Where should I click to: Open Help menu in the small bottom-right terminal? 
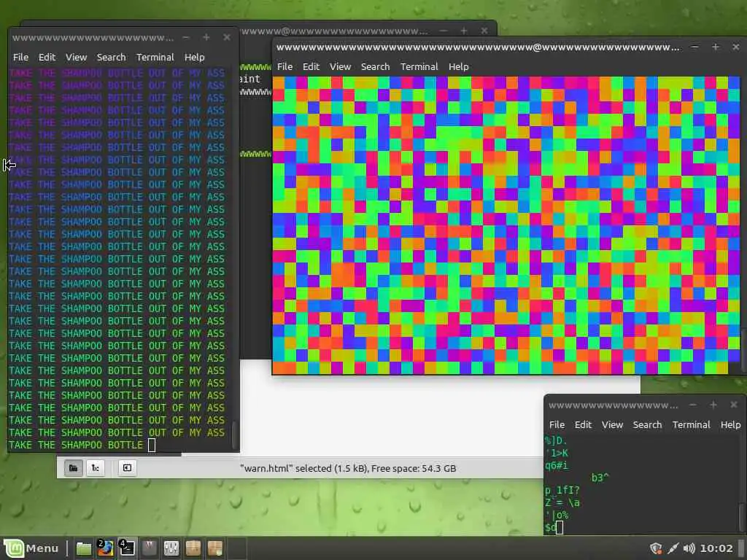[730, 425]
